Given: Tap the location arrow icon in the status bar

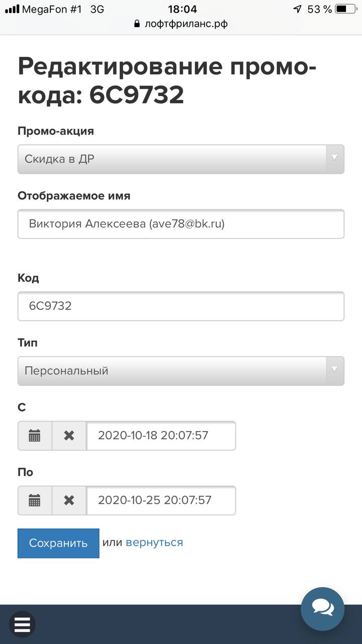Looking at the screenshot, I should click(x=298, y=9).
